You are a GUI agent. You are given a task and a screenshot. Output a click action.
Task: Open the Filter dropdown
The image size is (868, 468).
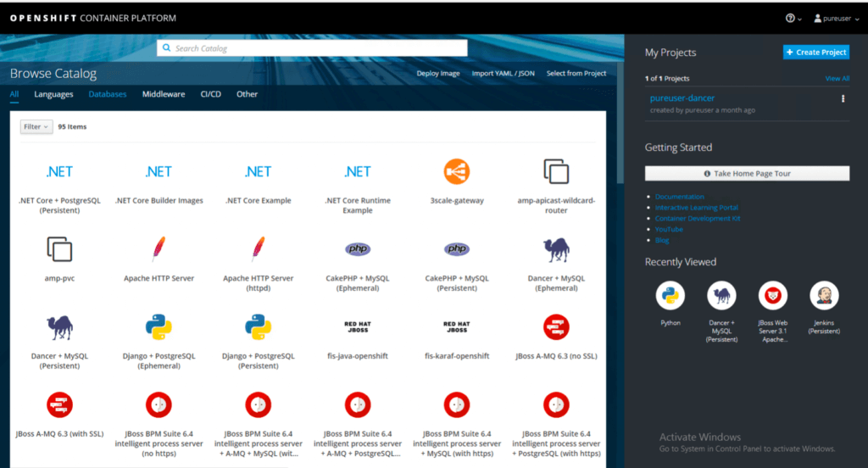(36, 127)
